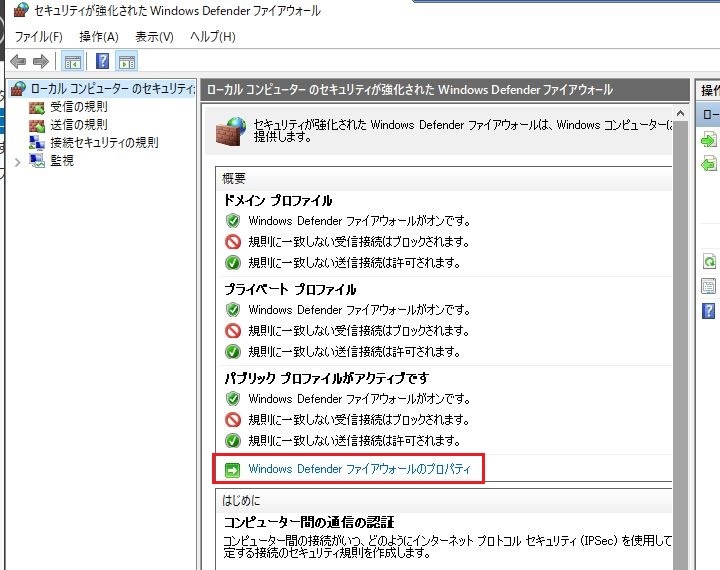Screen dimensions: 720x570
Task: Click green shield icon under プライベート プロファイル
Action: pyautogui.click(x=233, y=310)
